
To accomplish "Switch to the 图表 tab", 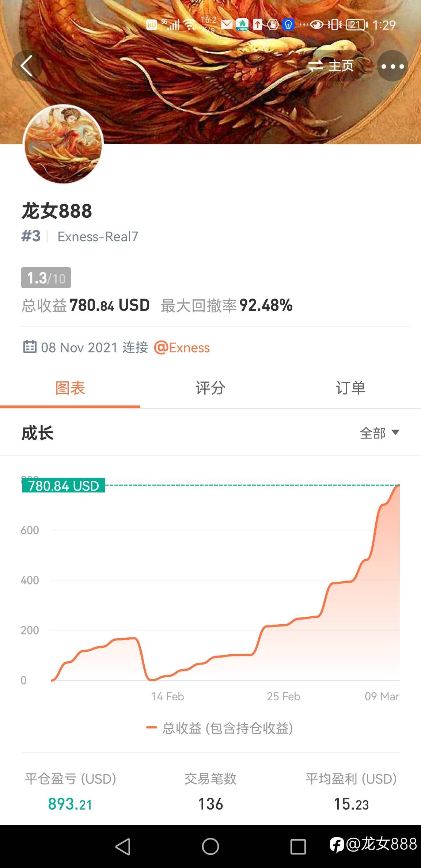I will pos(70,388).
